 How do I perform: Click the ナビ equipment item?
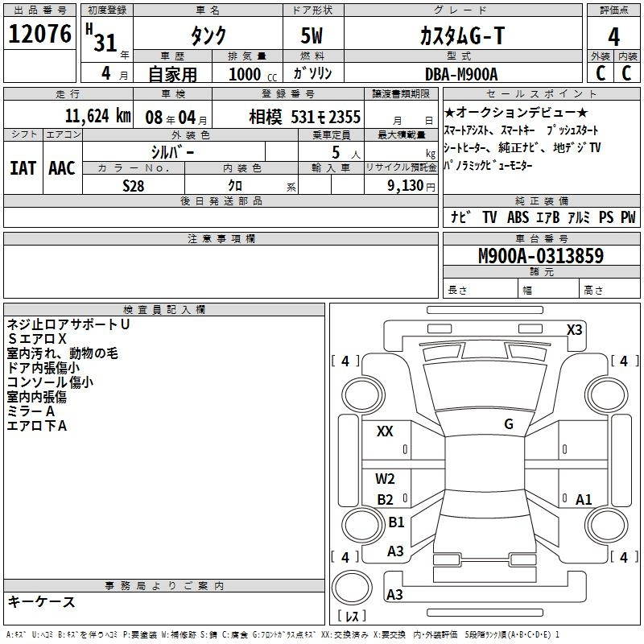[x=460, y=217]
